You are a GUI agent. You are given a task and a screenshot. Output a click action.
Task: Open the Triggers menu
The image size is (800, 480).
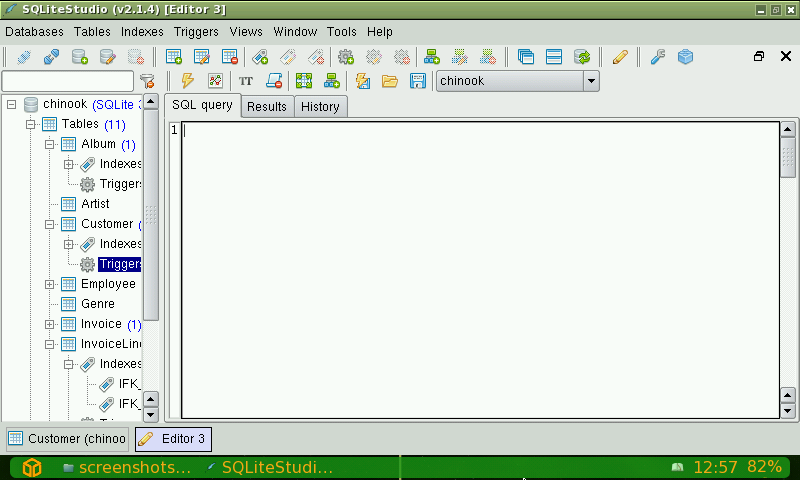196,32
